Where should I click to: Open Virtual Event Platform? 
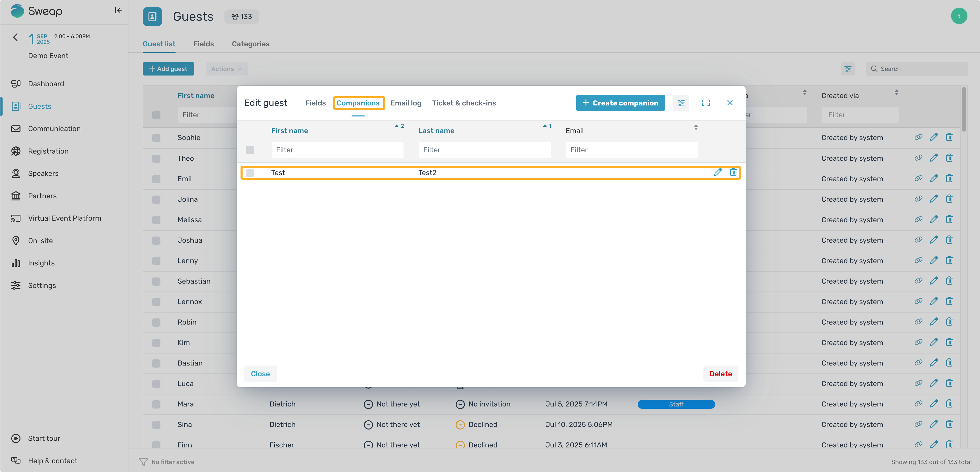pyautogui.click(x=64, y=218)
